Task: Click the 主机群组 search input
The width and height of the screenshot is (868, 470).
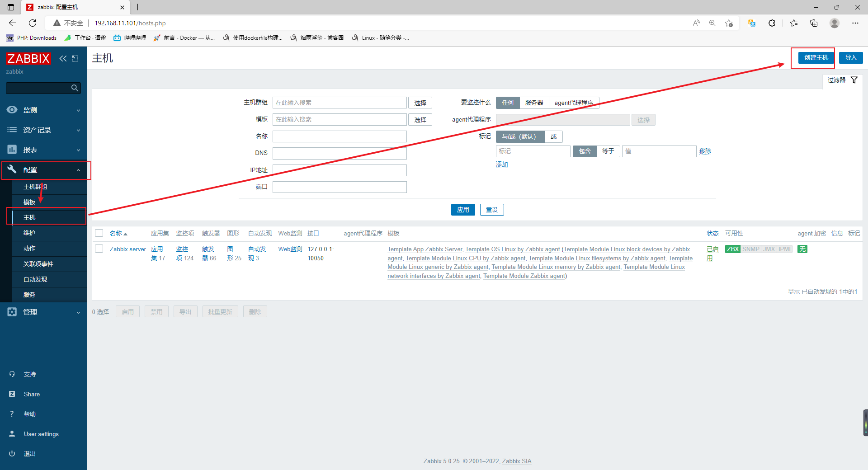Action: pyautogui.click(x=340, y=103)
